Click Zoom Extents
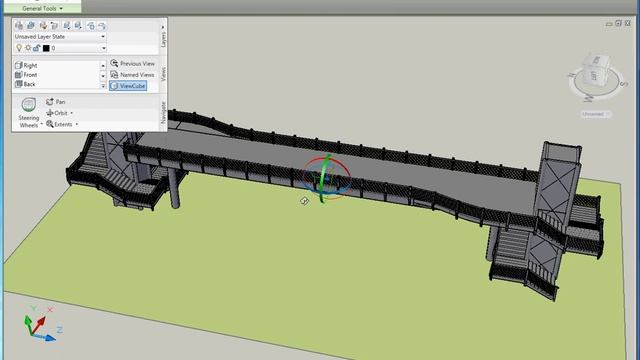The width and height of the screenshot is (640, 360). click(x=59, y=124)
